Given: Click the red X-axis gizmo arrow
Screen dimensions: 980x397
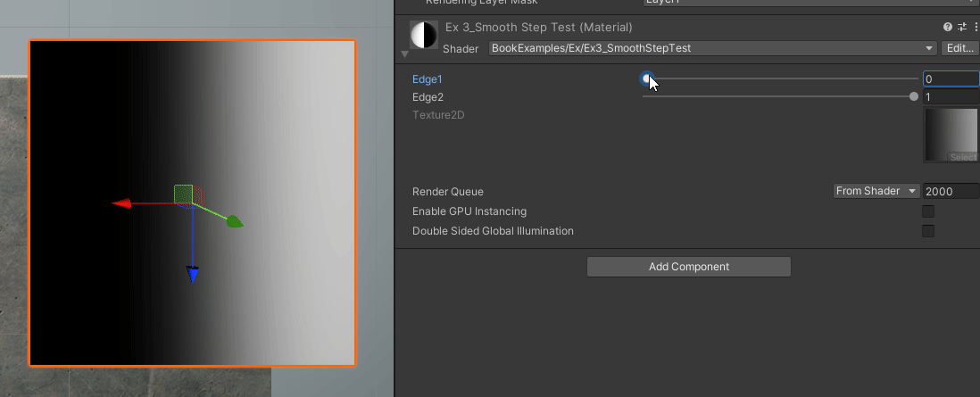Looking at the screenshot, I should pyautogui.click(x=121, y=203).
